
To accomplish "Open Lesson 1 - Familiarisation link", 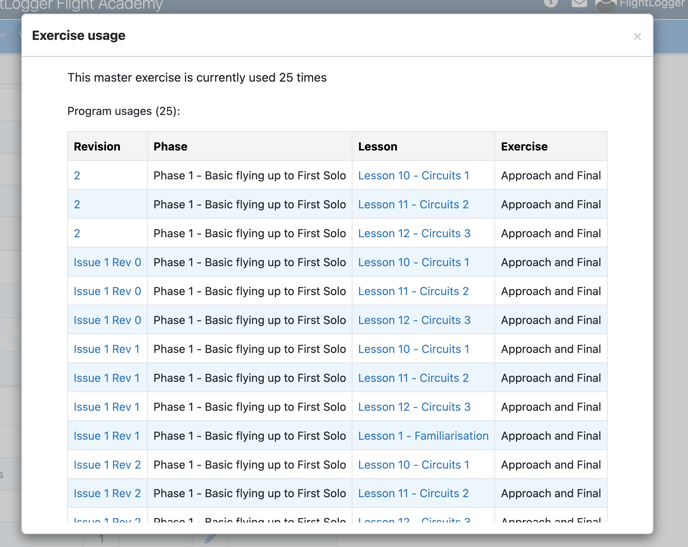I will (423, 436).
